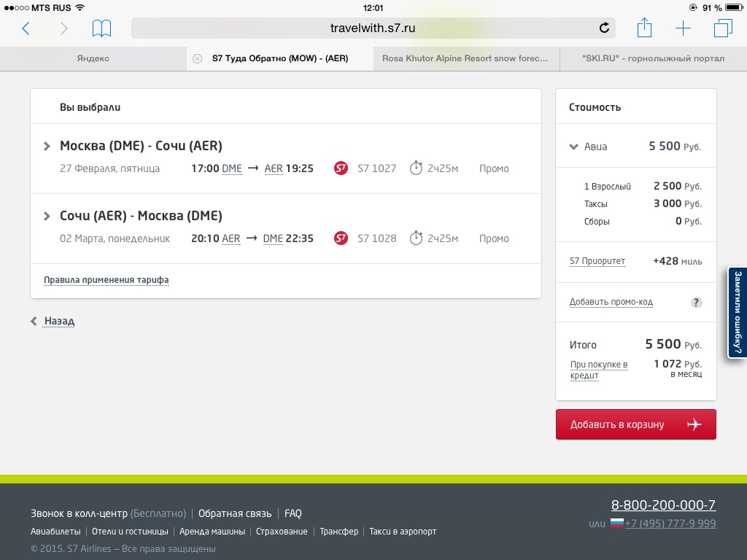Tap the flight number S7 1028
747x560 pixels.
click(x=377, y=238)
